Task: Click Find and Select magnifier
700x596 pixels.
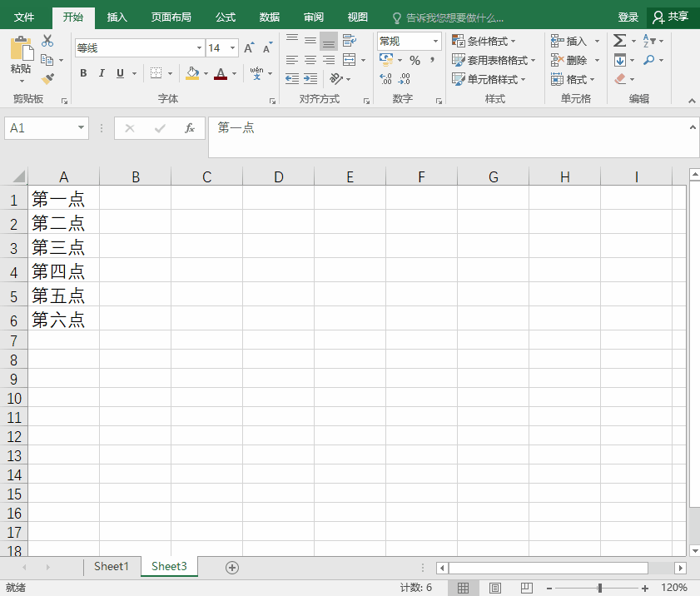Action: point(649,60)
